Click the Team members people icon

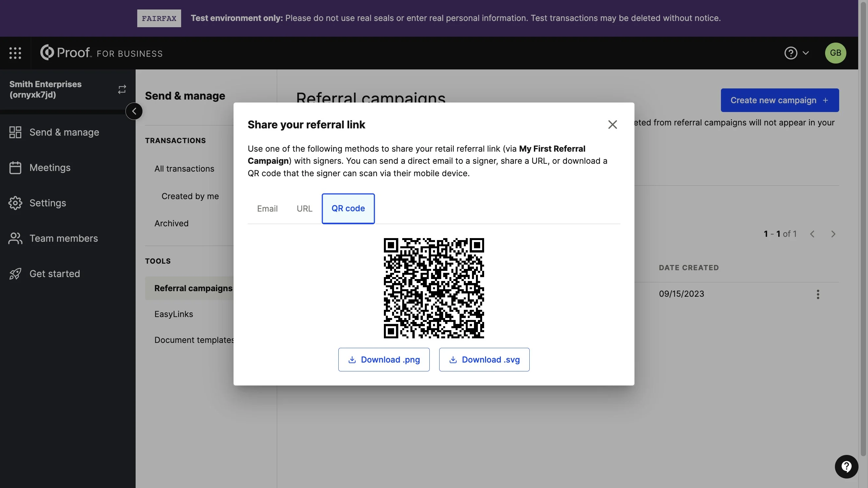point(15,238)
